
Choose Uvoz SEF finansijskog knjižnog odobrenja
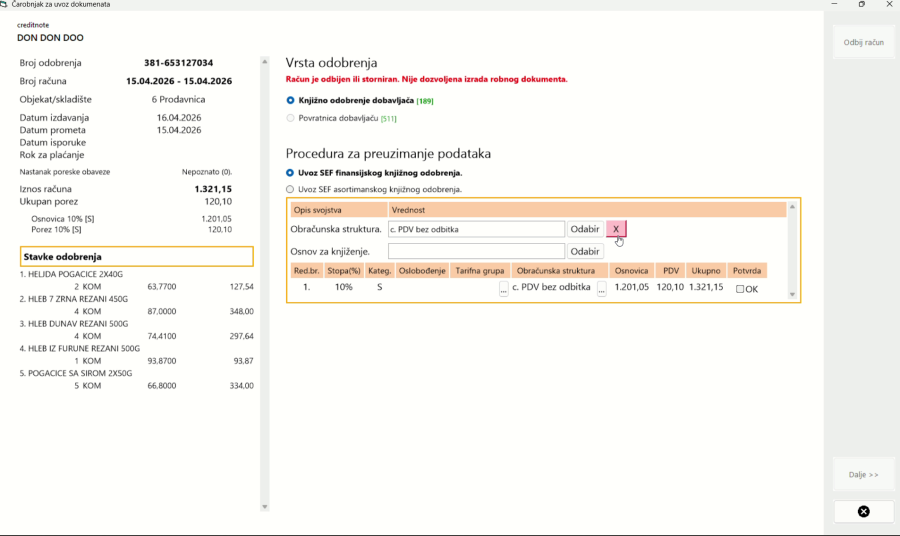click(x=290, y=173)
